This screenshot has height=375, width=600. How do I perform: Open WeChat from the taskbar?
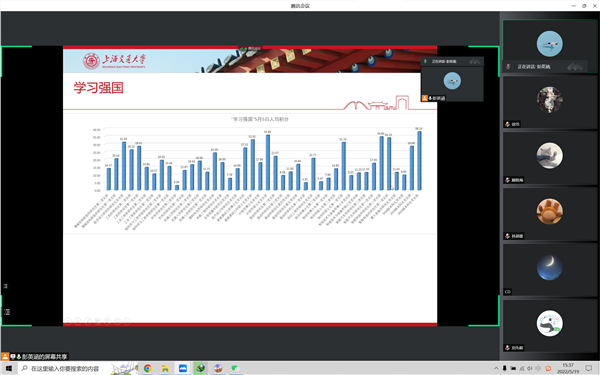(235, 368)
